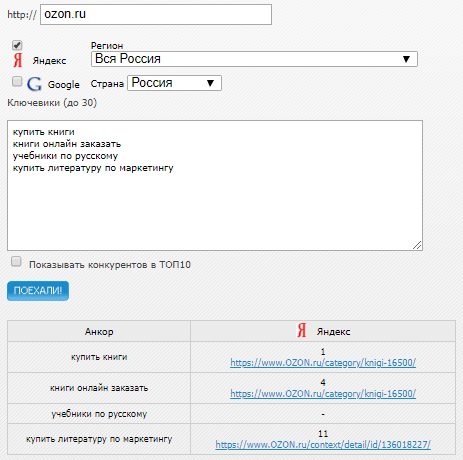Viewport: 463px width, 460px height.
Task: Open the context/detail/id/136018227 link
Action: (323, 445)
